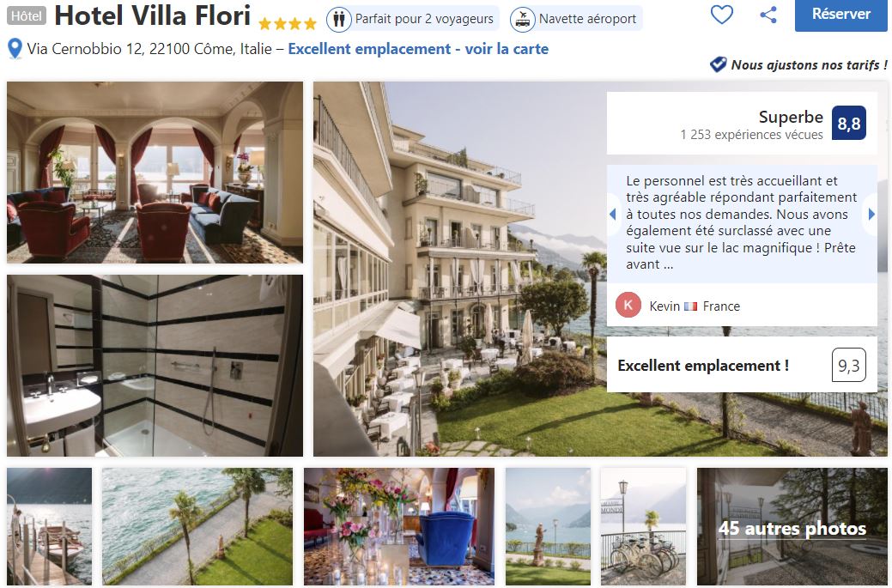Click reviewer Kevin's avatar icon
Screen dimensions: 892x588
(628, 306)
